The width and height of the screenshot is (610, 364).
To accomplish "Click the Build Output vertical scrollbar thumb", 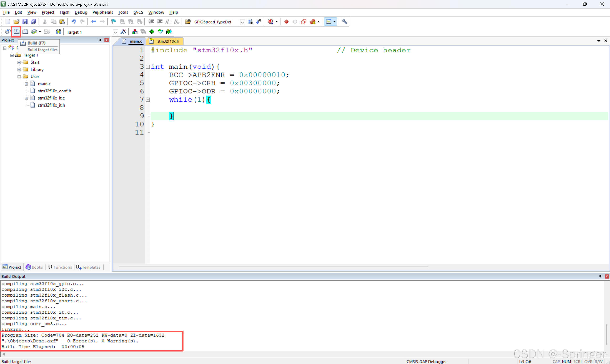I will pos(607,334).
